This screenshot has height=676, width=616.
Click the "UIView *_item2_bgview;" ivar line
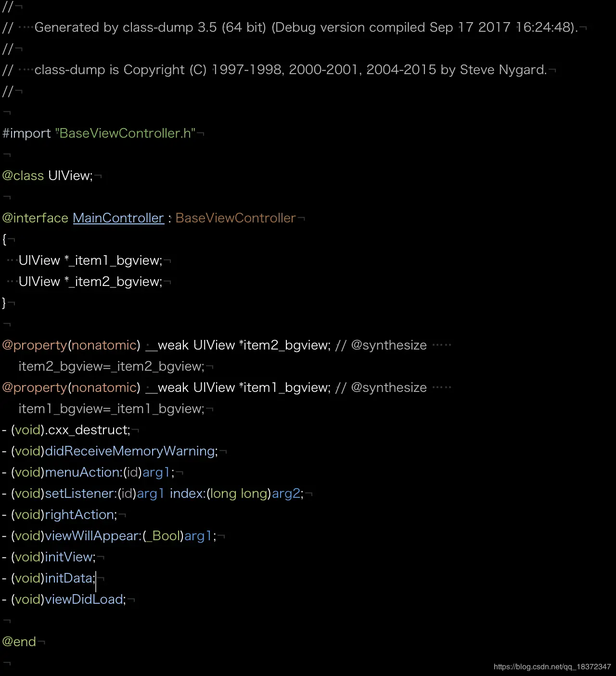click(x=90, y=282)
